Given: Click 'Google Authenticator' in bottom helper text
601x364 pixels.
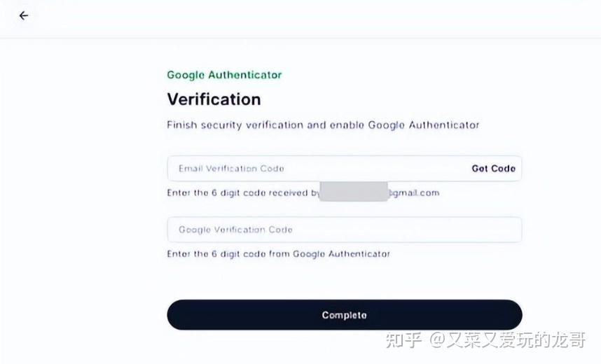Looking at the screenshot, I should tap(341, 254).
